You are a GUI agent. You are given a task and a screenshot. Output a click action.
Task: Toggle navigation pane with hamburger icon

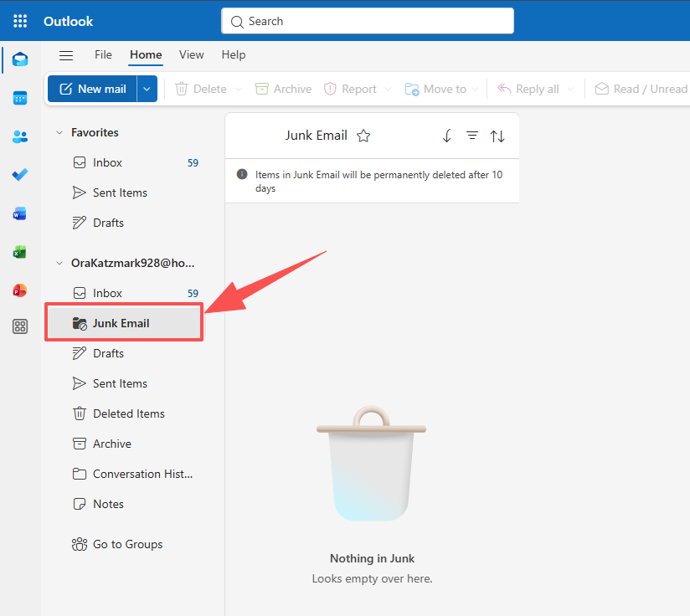click(66, 55)
